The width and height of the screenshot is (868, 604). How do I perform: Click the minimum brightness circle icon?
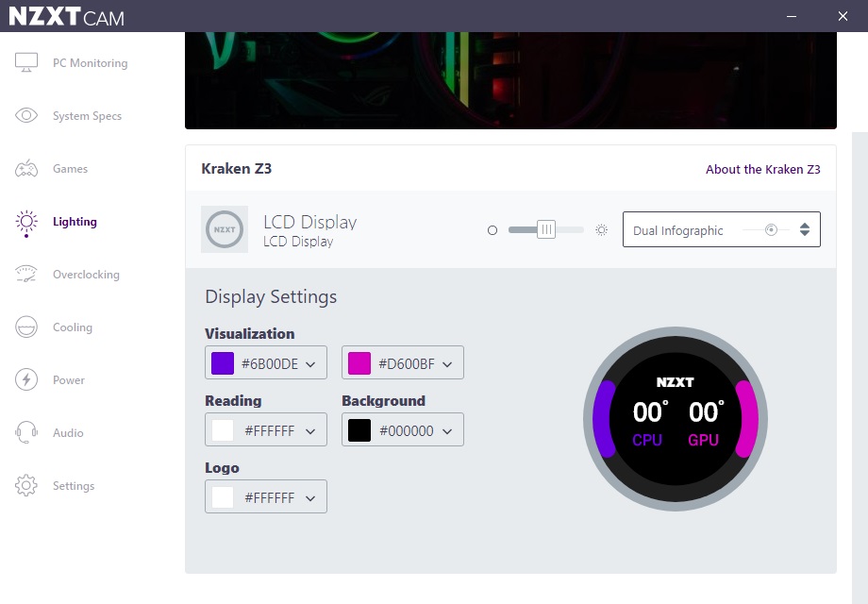(x=492, y=230)
